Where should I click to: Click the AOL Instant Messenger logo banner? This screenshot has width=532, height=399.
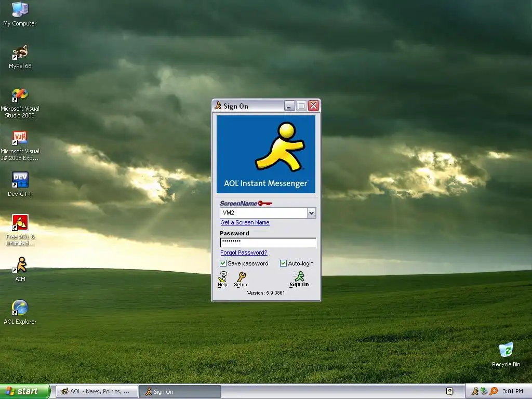pyautogui.click(x=266, y=154)
